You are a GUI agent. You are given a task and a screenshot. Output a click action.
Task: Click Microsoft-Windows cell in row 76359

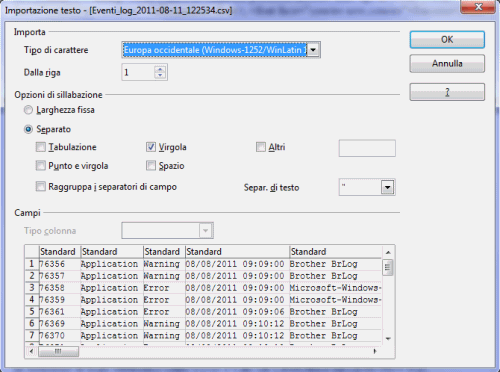[335, 300]
